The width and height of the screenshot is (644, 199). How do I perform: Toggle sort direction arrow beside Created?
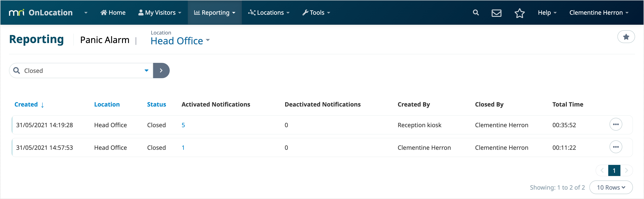click(43, 105)
